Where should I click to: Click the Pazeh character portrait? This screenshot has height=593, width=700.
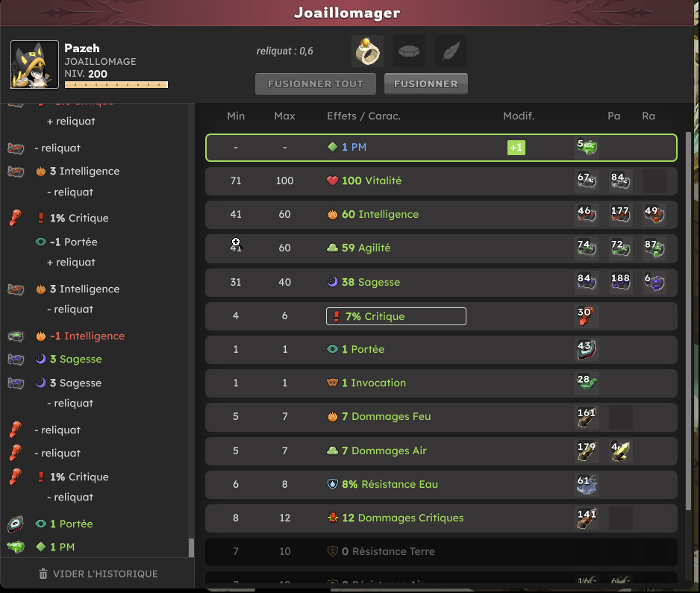35,65
